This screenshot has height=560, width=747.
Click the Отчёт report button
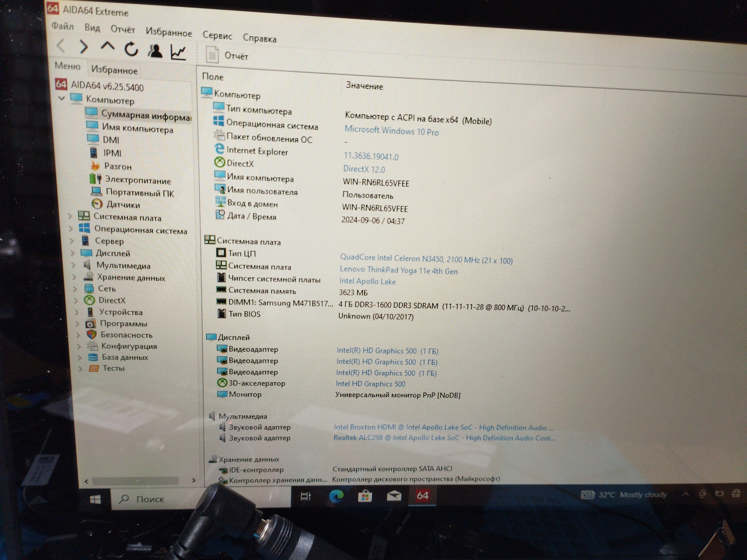pyautogui.click(x=227, y=55)
